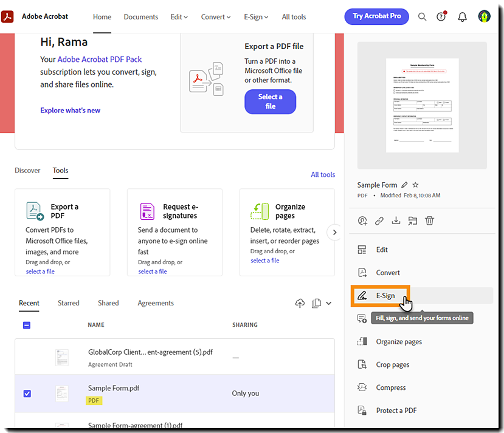
Task: Open the Convert dropdown in top menu
Action: coord(216,17)
